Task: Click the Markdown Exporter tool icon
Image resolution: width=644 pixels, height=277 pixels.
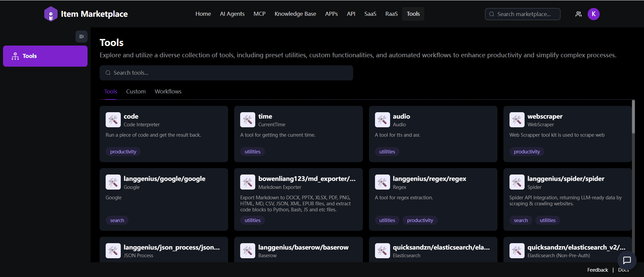Action: [248, 182]
